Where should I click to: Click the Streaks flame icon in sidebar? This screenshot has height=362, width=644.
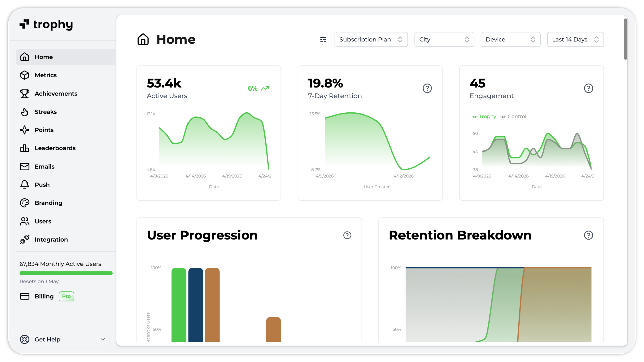pos(24,112)
